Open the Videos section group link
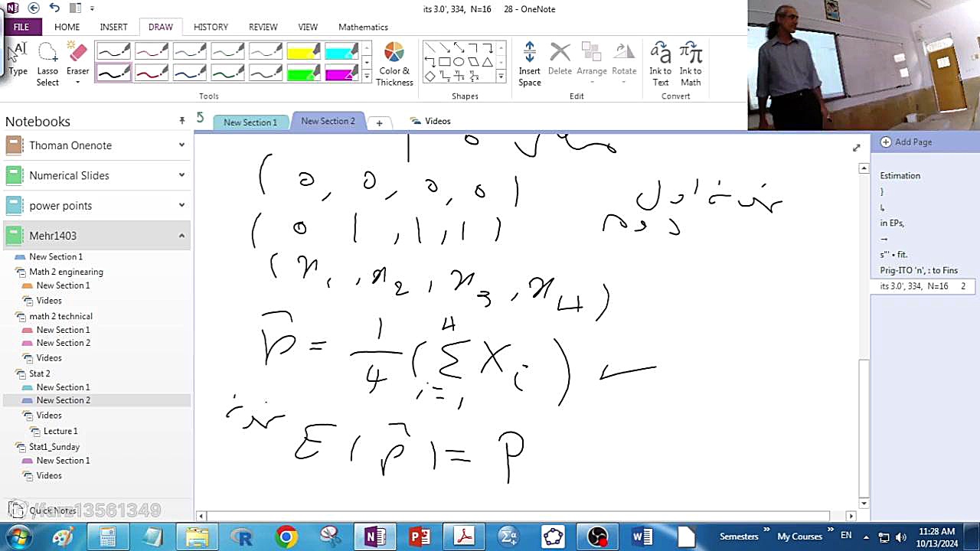Image resolution: width=980 pixels, height=551 pixels. pyautogui.click(x=431, y=121)
